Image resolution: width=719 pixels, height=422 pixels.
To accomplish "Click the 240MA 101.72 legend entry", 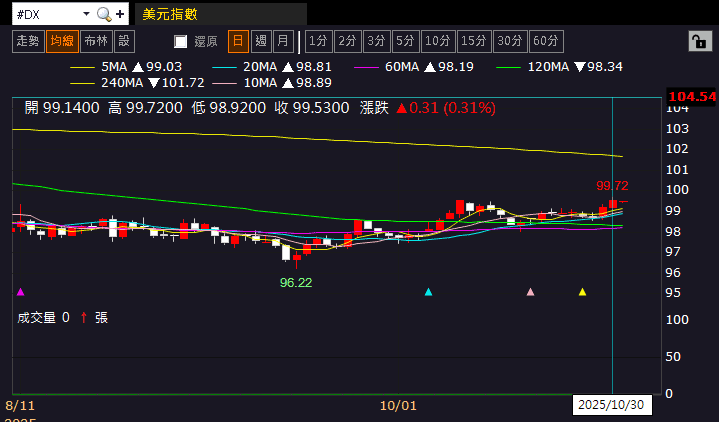I will click(137, 83).
